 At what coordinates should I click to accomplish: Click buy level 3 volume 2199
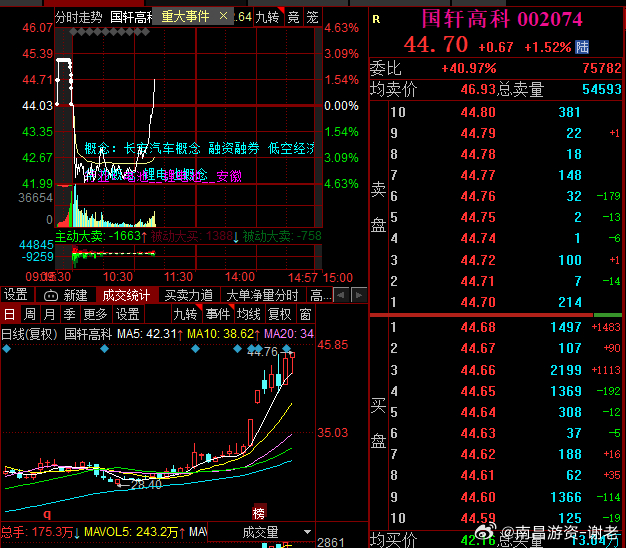tap(566, 370)
